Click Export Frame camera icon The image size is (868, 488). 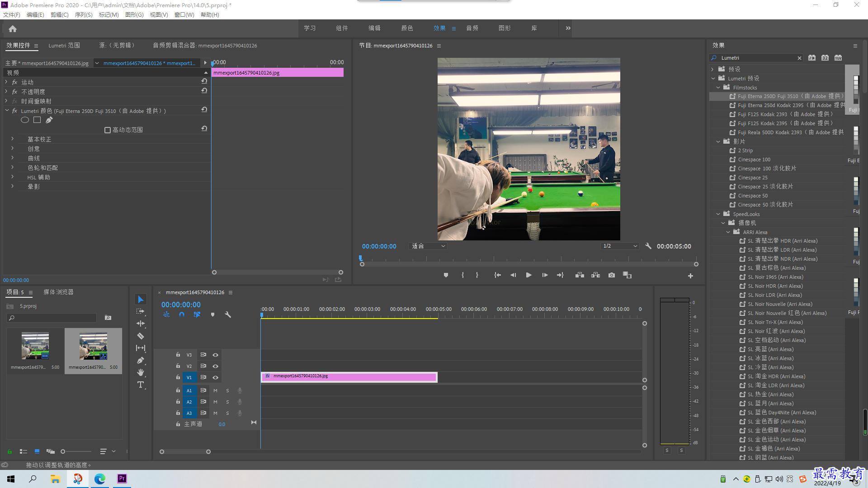click(612, 275)
